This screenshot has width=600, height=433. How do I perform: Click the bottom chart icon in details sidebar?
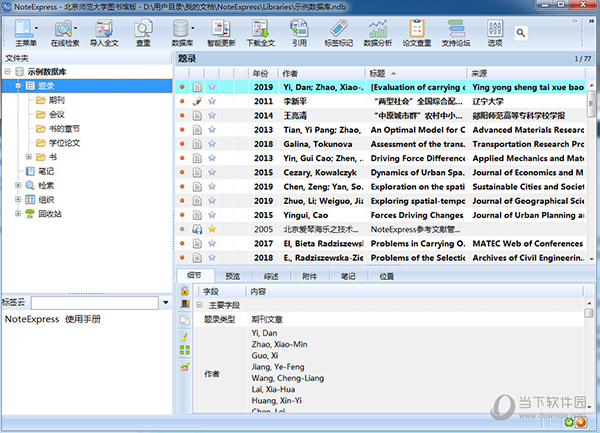(185, 367)
